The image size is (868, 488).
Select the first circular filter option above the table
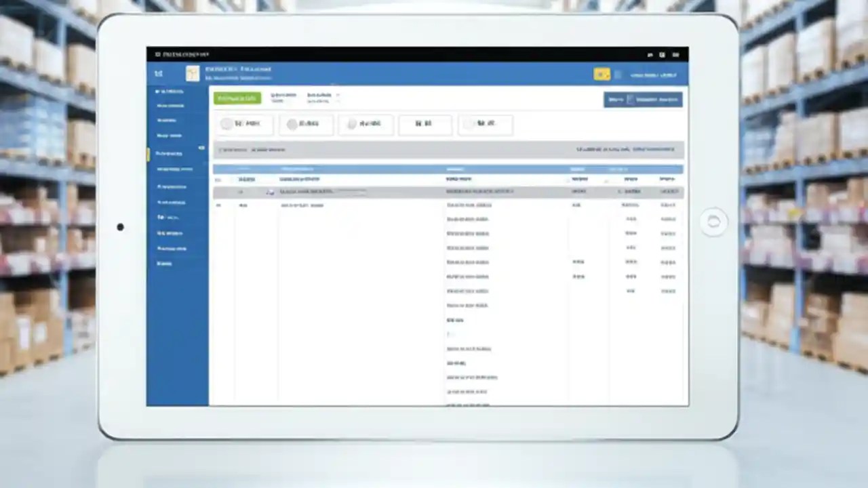coord(226,123)
